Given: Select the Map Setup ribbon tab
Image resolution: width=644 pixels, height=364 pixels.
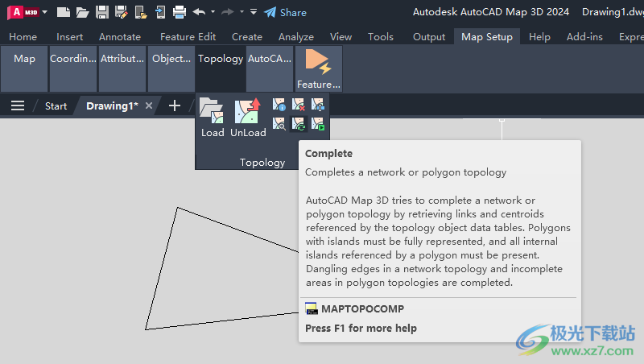Looking at the screenshot, I should pos(487,37).
